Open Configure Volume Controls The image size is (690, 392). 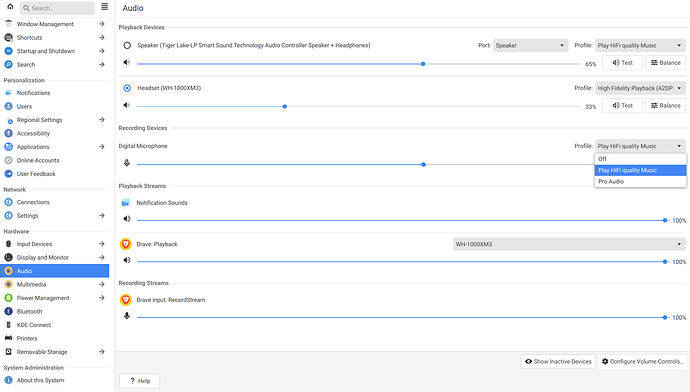[x=642, y=362]
